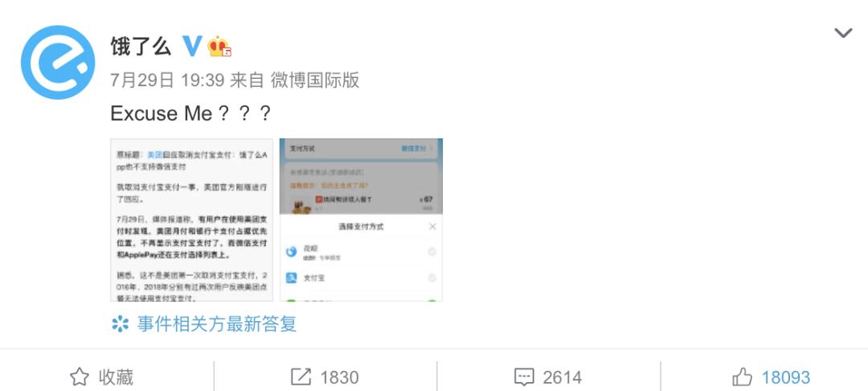Open the 饿了么 account name
868x391 pixels.
click(x=141, y=47)
